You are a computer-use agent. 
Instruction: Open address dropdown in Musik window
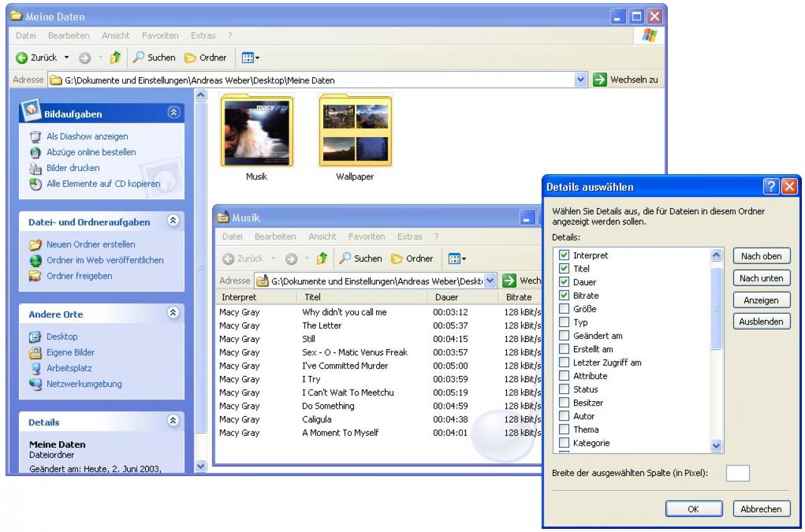pos(491,280)
